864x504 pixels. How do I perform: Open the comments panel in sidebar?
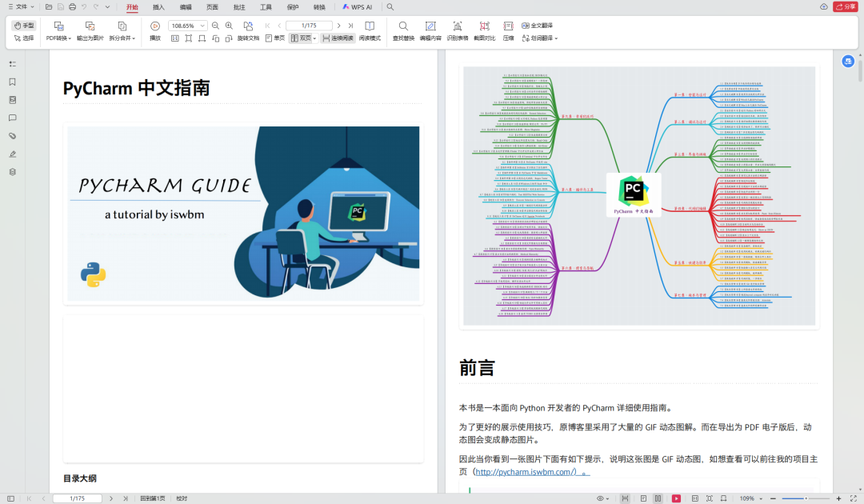coord(13,118)
